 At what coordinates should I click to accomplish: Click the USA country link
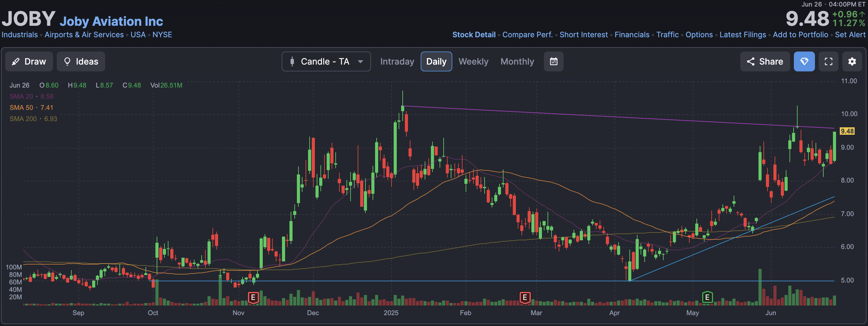(x=138, y=34)
